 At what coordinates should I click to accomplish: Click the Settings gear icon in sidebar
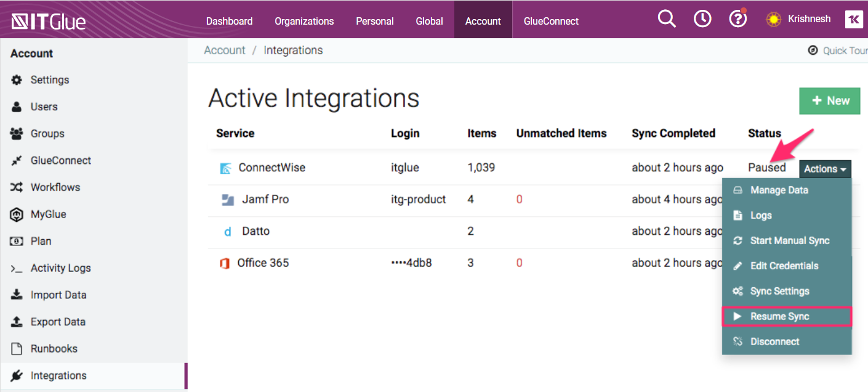point(17,80)
